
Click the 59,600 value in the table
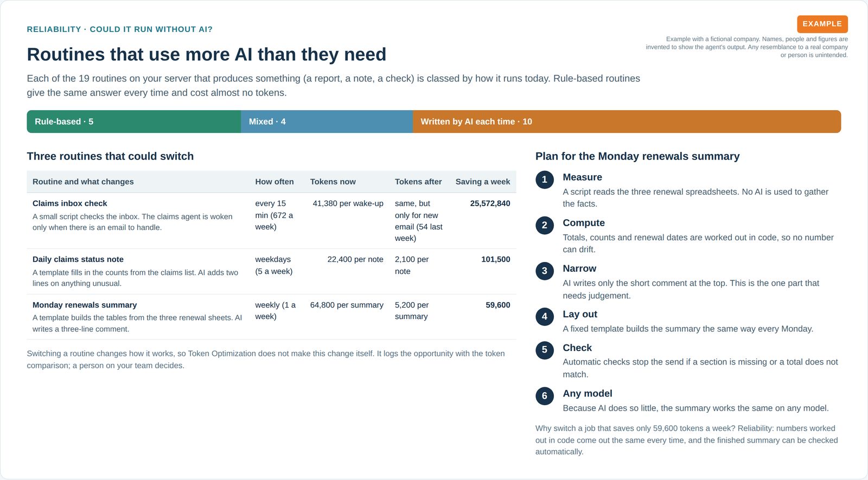498,305
